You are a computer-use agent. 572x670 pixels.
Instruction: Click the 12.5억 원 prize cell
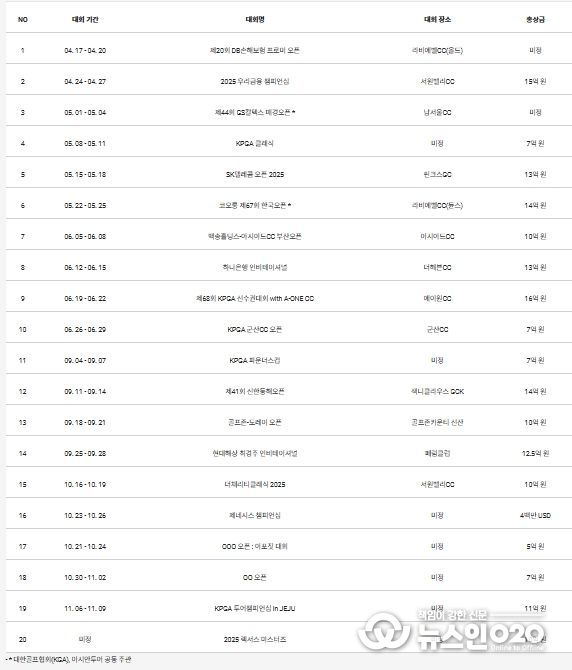[535, 453]
